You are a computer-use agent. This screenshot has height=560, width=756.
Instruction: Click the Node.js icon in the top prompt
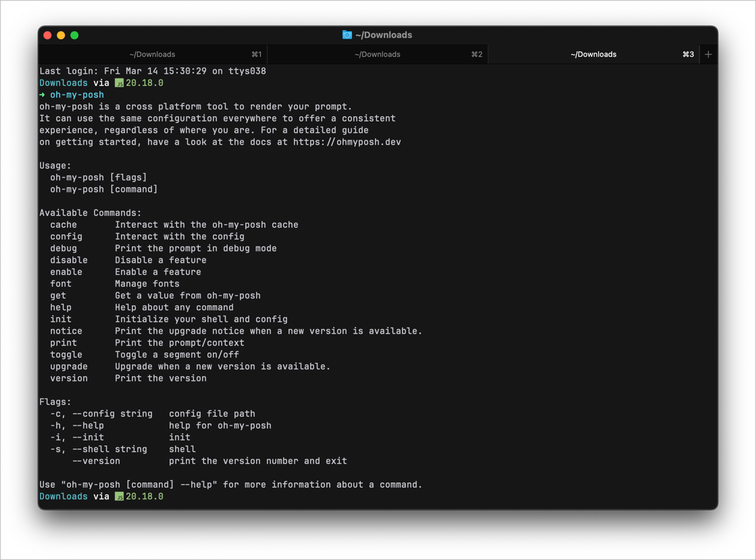pyautogui.click(x=119, y=83)
